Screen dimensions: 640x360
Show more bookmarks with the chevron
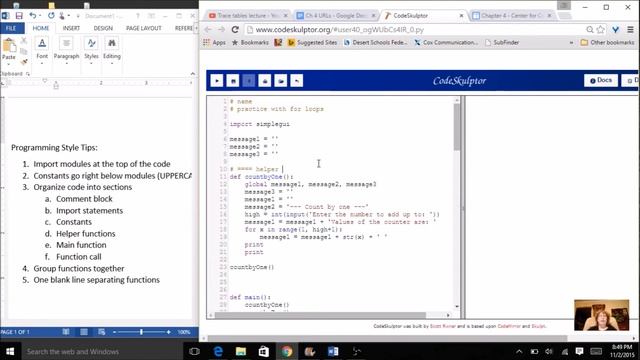(x=571, y=42)
